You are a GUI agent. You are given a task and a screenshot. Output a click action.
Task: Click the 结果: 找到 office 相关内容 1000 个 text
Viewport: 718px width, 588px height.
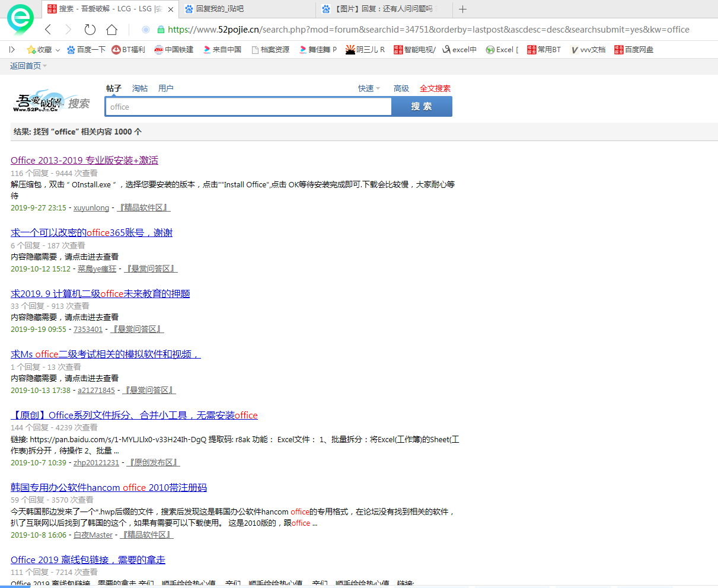[x=78, y=132]
